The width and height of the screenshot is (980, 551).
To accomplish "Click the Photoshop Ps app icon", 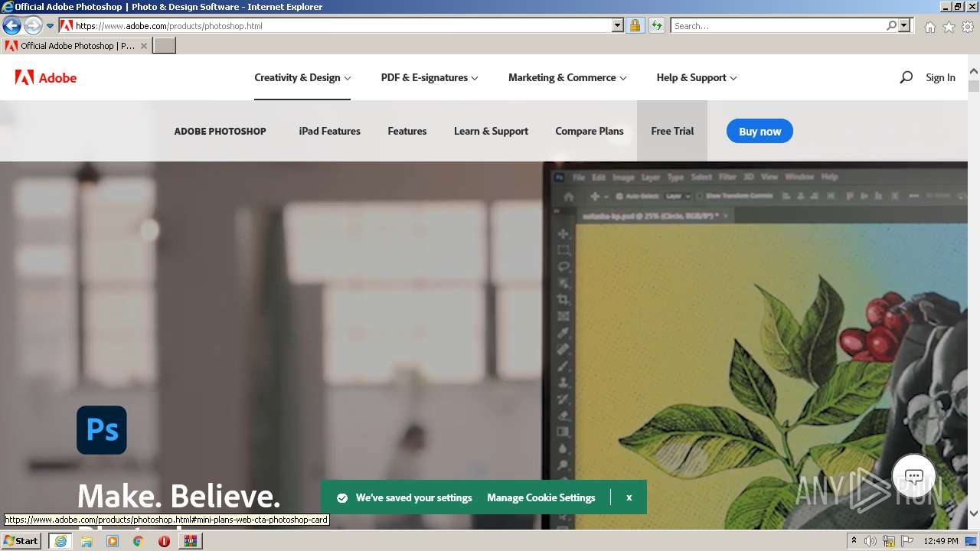I will [x=102, y=430].
